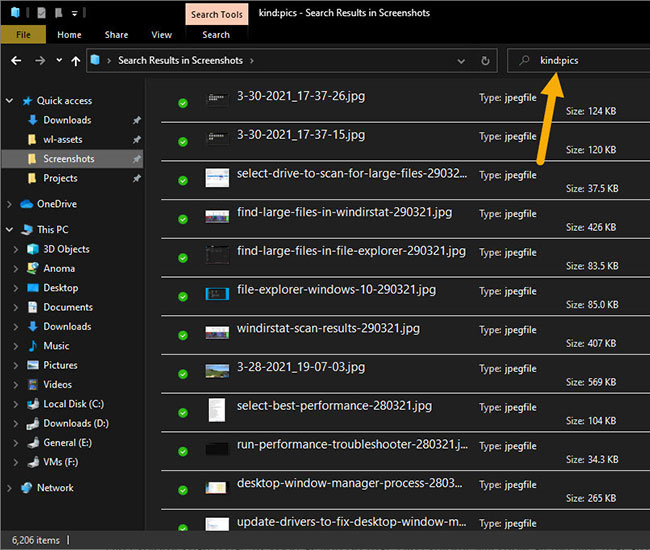Click the Properties quick access toolbar icon
Screen dimensions: 650x550
41,13
